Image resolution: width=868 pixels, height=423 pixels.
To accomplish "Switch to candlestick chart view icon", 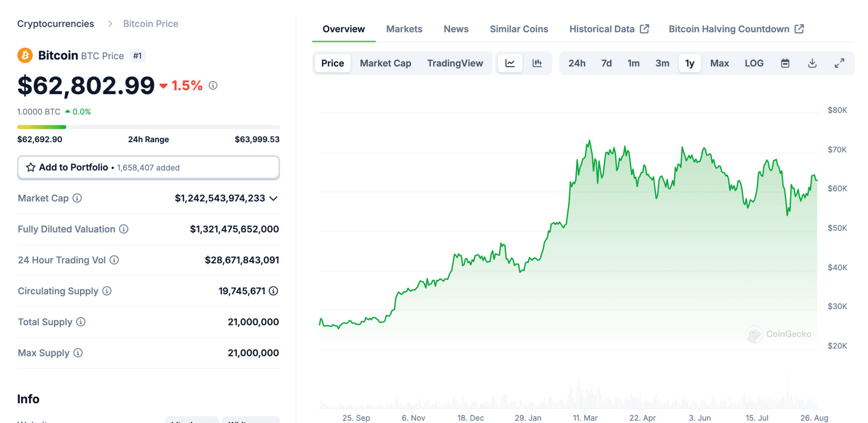I will pos(537,64).
